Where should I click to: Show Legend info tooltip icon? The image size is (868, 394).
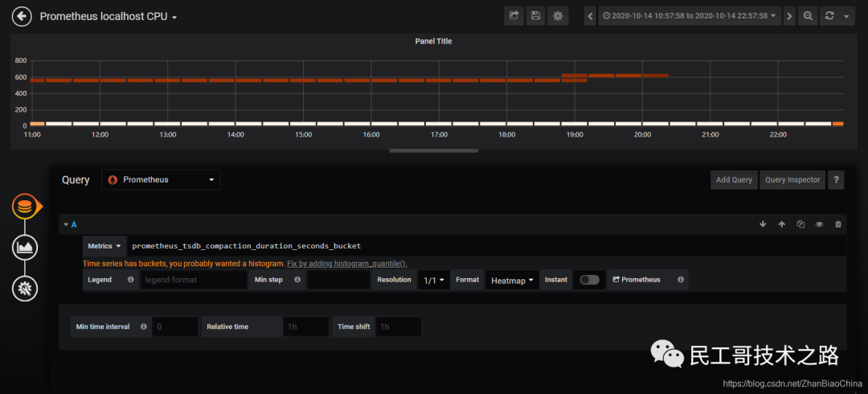(131, 280)
